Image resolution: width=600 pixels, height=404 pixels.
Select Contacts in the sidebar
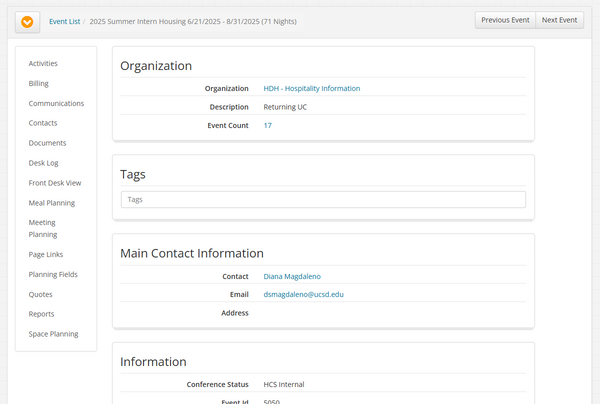(43, 123)
